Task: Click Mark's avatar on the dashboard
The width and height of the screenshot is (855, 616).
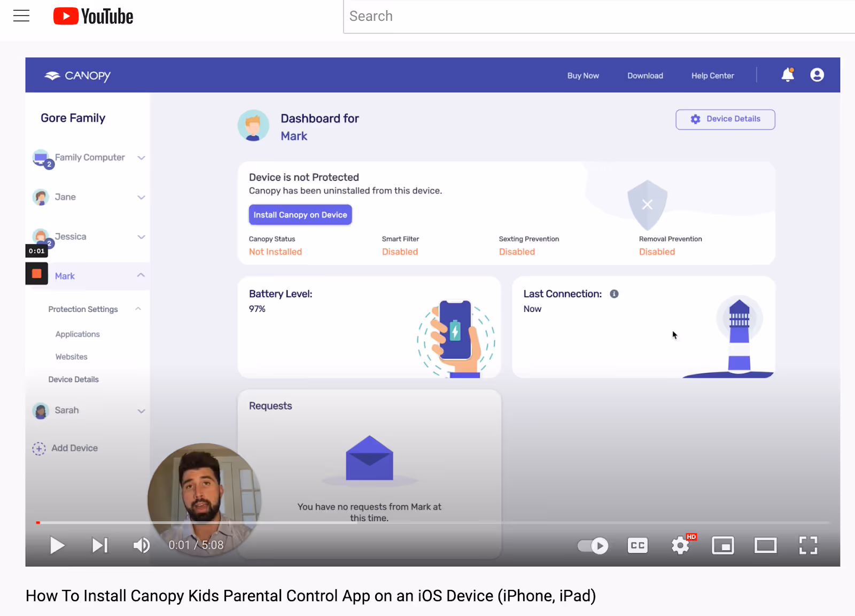Action: [x=253, y=126]
